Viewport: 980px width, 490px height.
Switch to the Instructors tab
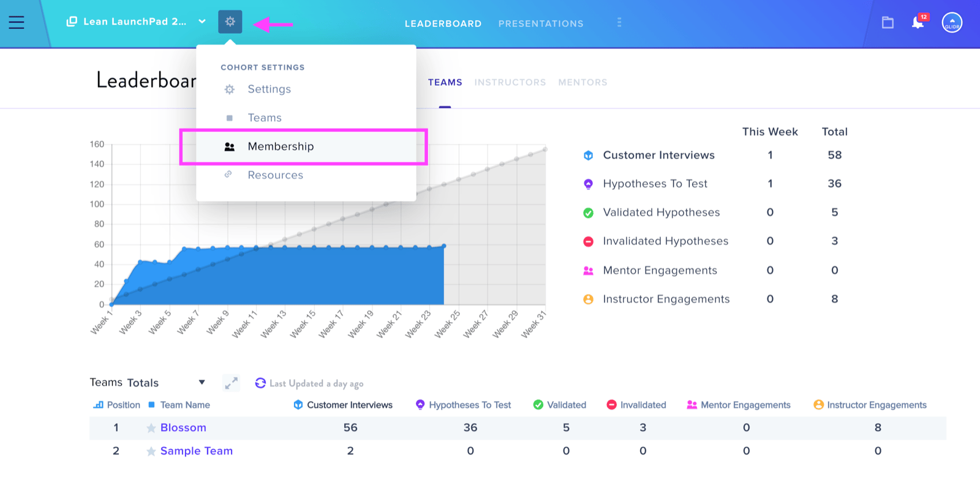510,82
